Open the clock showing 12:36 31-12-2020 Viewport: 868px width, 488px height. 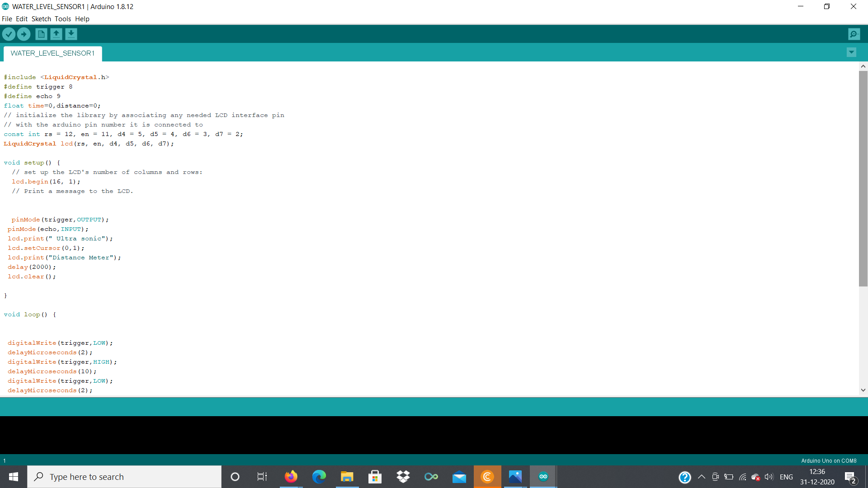coord(817,477)
